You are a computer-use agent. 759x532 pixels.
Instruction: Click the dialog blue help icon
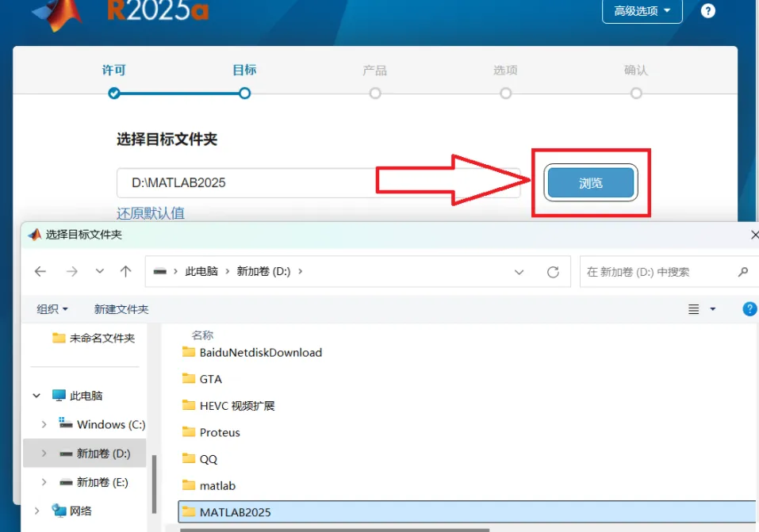749,309
